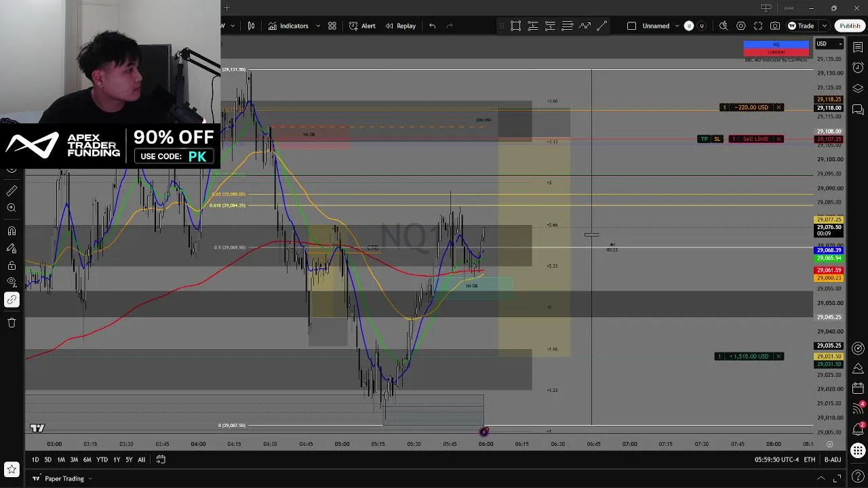Add take profit with TP button

point(704,139)
